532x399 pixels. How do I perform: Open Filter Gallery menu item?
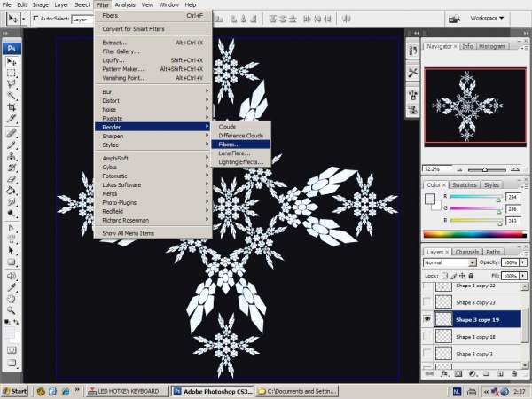pyautogui.click(x=153, y=51)
